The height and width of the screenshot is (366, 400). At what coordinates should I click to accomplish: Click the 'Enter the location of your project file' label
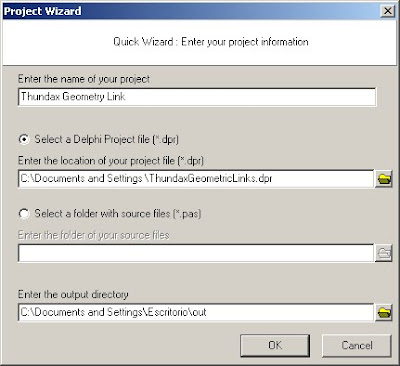click(111, 161)
